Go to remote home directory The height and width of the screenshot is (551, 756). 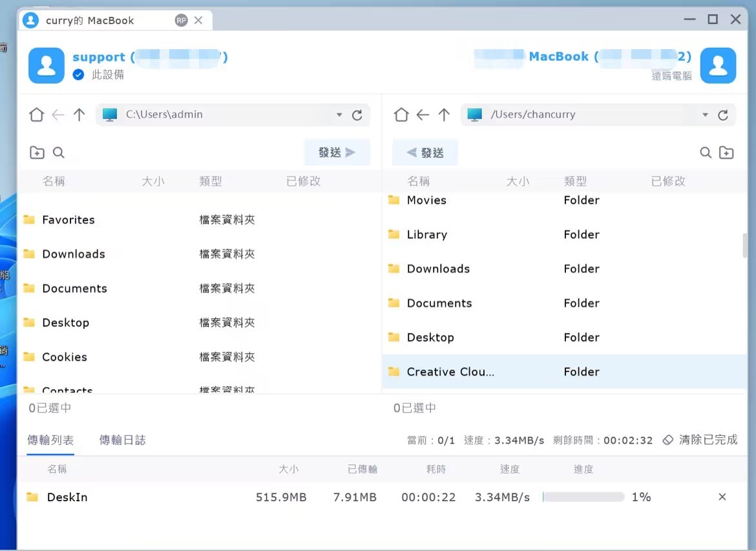coord(401,115)
